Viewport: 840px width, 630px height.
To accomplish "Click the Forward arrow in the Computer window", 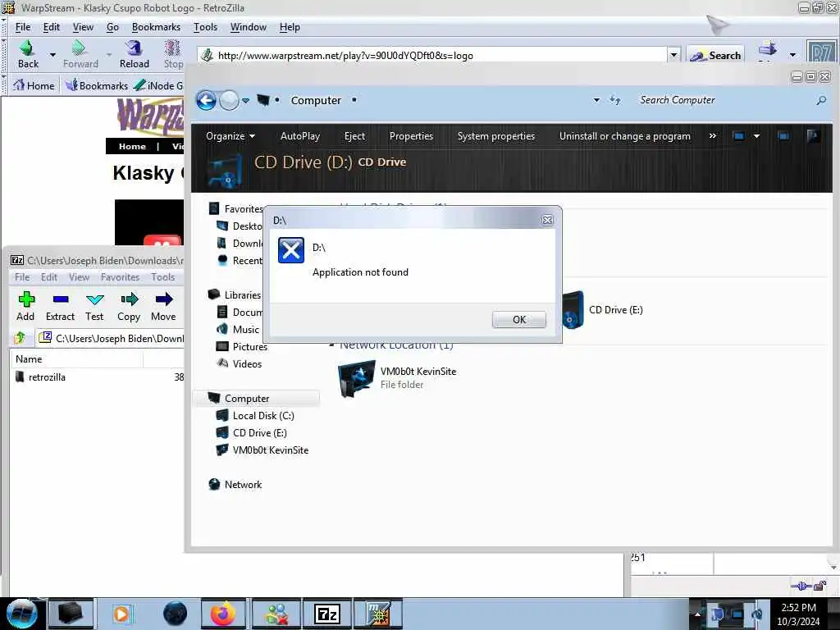I will coord(230,100).
